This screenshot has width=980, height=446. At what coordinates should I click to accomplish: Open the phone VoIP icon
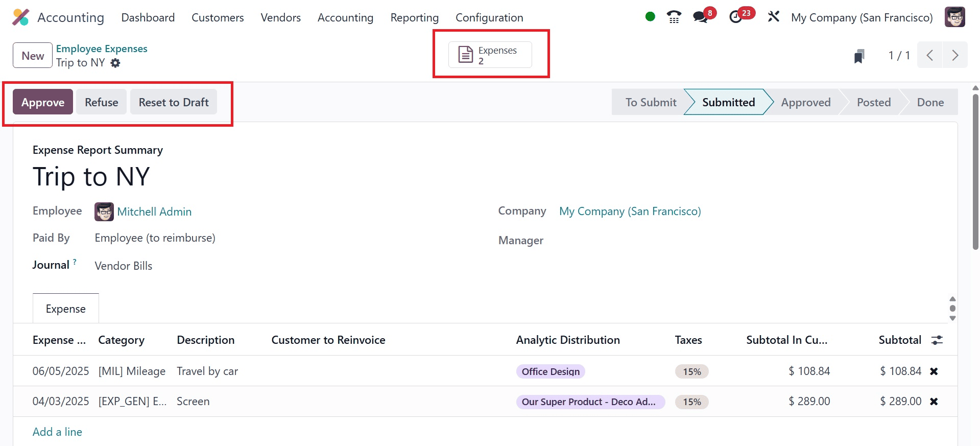tap(674, 17)
